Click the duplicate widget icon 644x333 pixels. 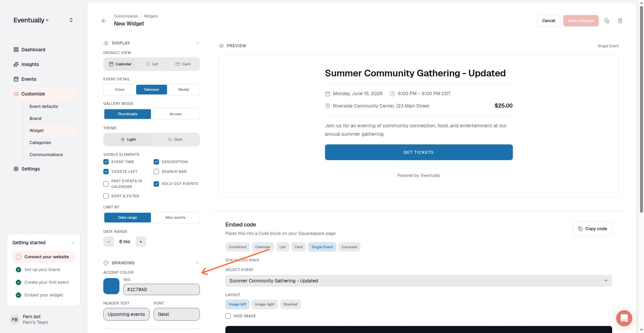pyautogui.click(x=607, y=21)
